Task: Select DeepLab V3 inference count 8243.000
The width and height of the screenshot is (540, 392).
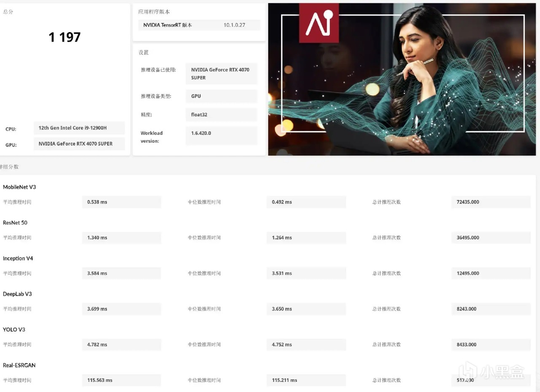Action: [491, 309]
